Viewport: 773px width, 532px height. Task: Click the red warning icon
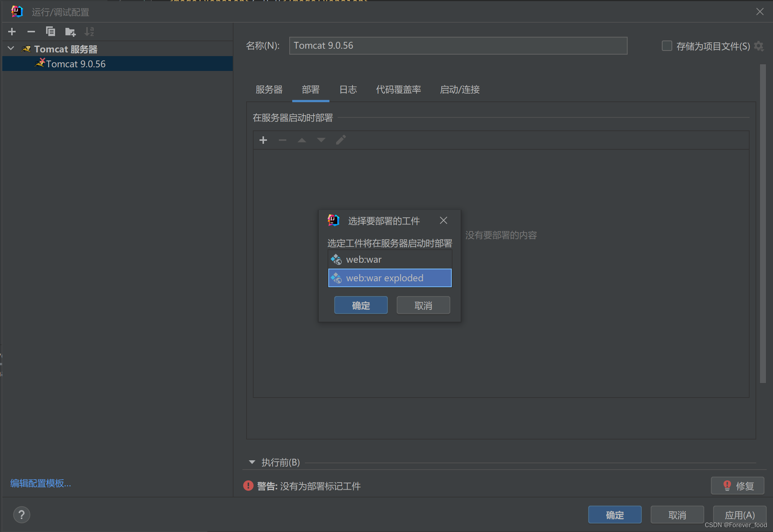[x=248, y=486]
